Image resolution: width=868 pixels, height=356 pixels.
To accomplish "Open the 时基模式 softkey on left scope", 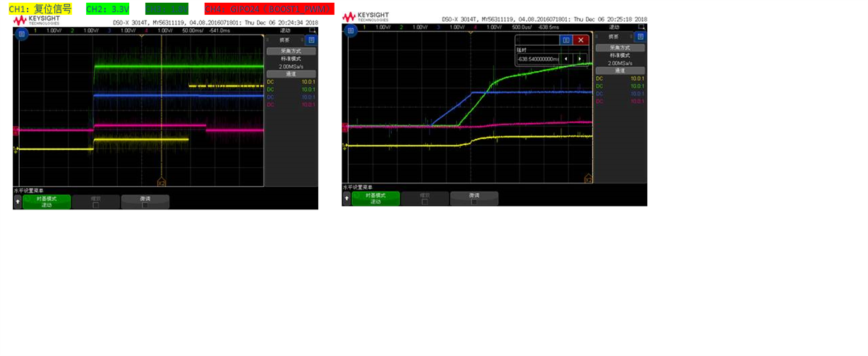I will tap(47, 202).
